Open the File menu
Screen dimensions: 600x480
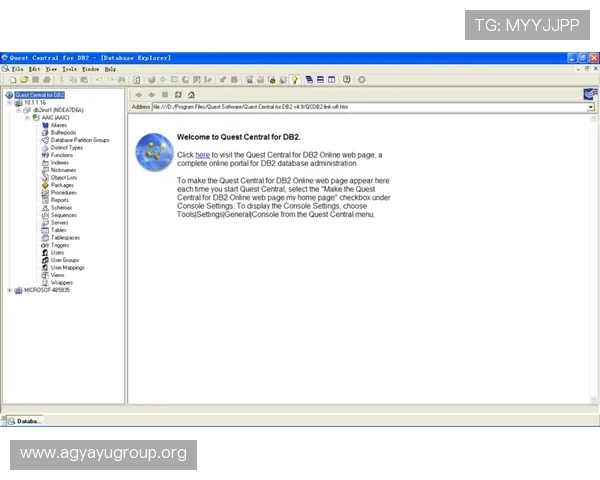pos(17,69)
